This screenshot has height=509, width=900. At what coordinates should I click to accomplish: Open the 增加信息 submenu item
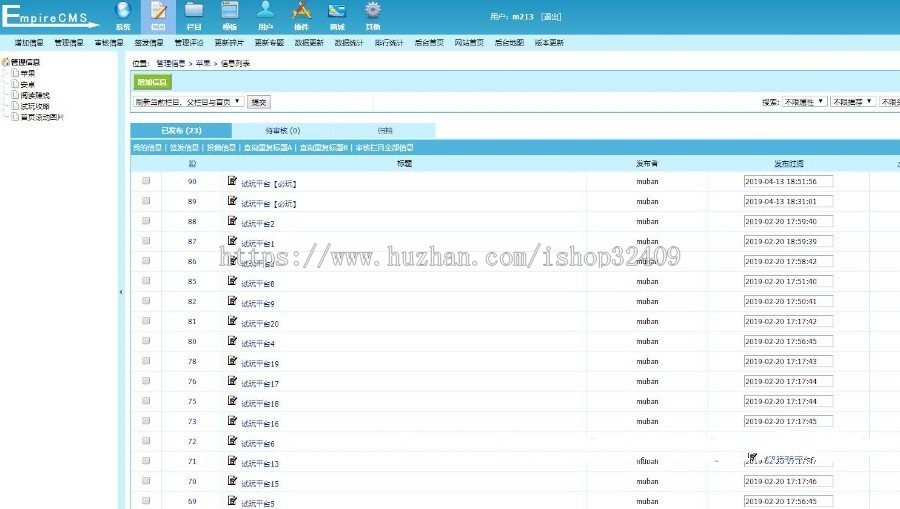(x=29, y=43)
